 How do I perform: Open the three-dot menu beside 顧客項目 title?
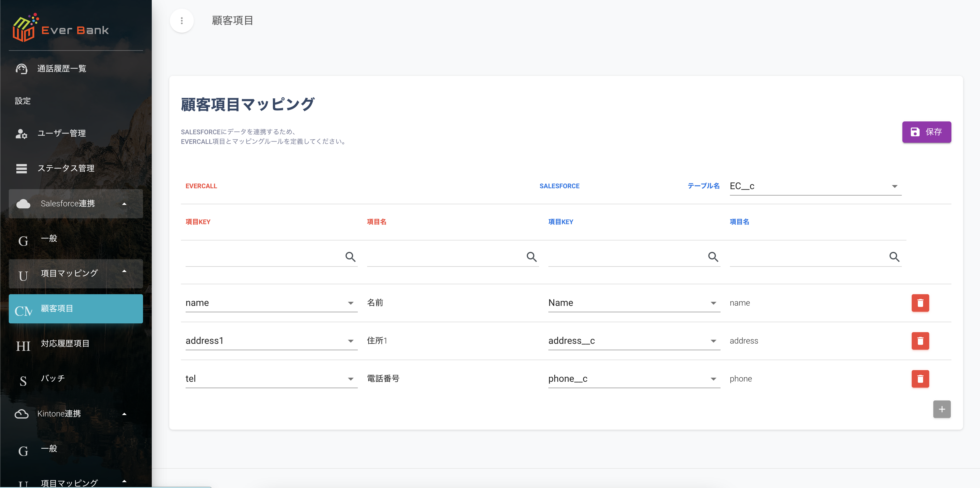point(182,20)
